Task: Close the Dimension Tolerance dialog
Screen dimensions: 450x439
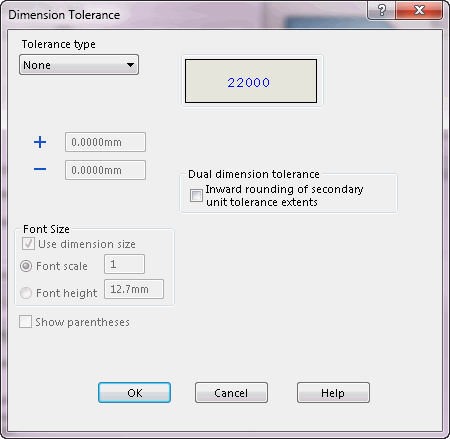Action: pos(419,10)
